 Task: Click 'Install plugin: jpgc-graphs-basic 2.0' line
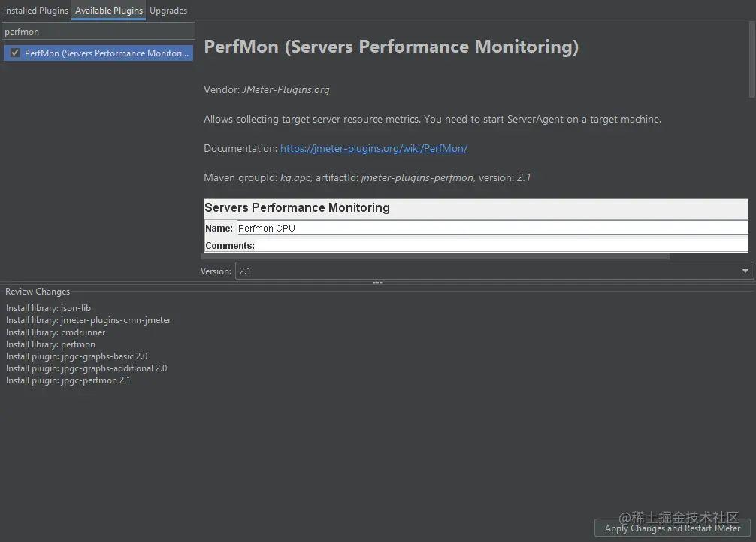[77, 356]
